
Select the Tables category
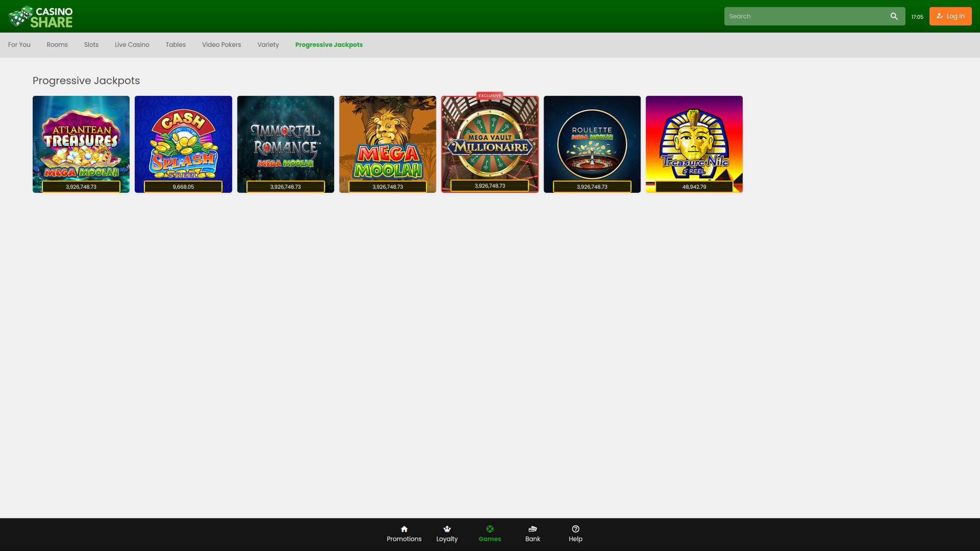pyautogui.click(x=176, y=44)
